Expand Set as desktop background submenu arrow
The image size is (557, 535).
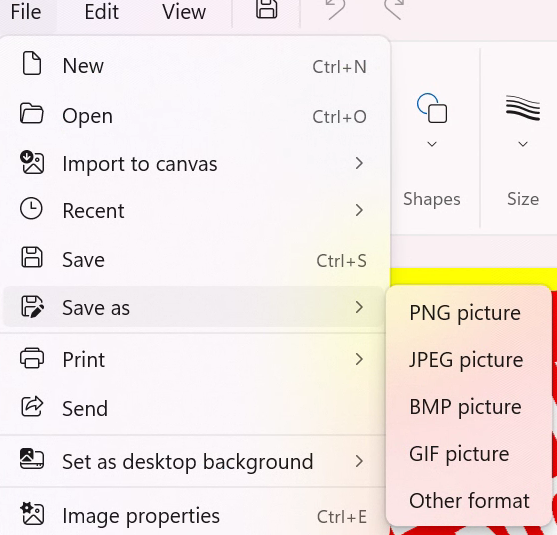point(359,461)
